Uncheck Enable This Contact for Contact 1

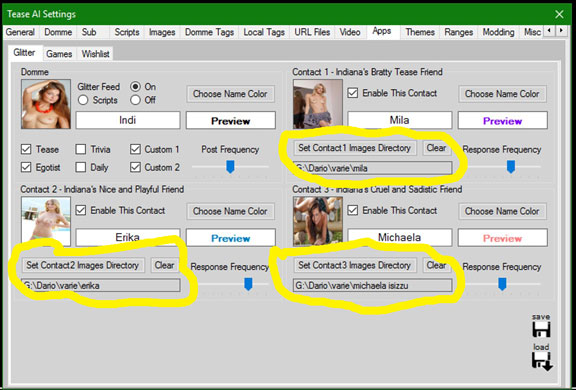353,93
